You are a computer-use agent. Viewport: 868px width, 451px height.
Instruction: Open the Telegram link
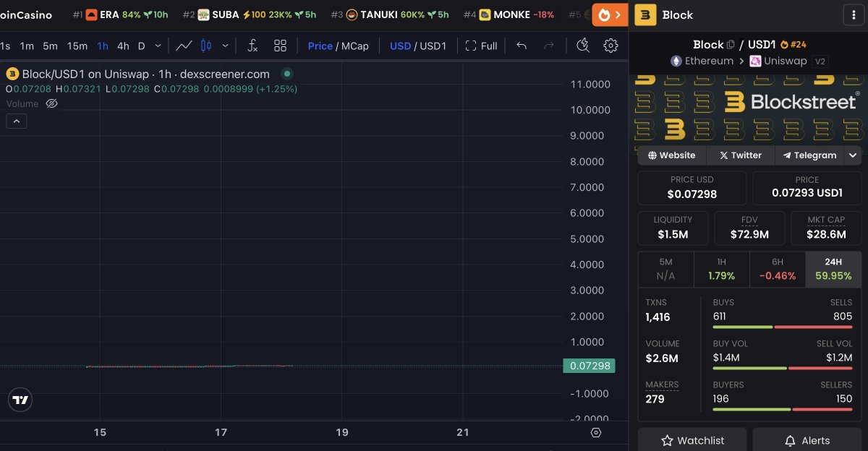[x=809, y=155]
